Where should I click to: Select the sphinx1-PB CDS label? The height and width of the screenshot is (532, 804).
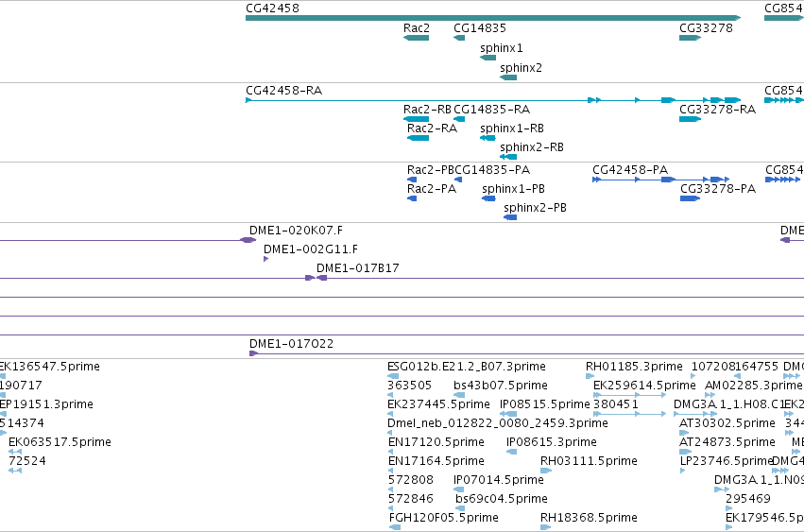(x=513, y=189)
